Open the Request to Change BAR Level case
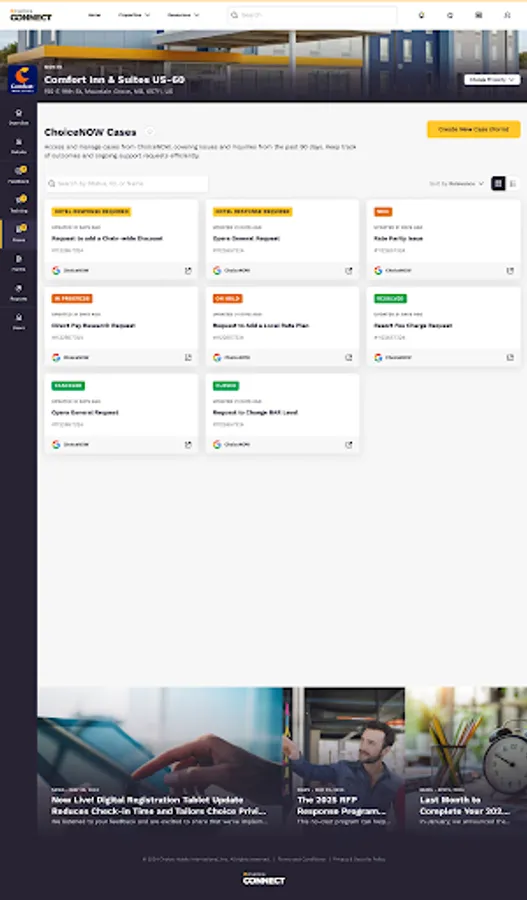The height and width of the screenshot is (900, 527). (x=255, y=413)
